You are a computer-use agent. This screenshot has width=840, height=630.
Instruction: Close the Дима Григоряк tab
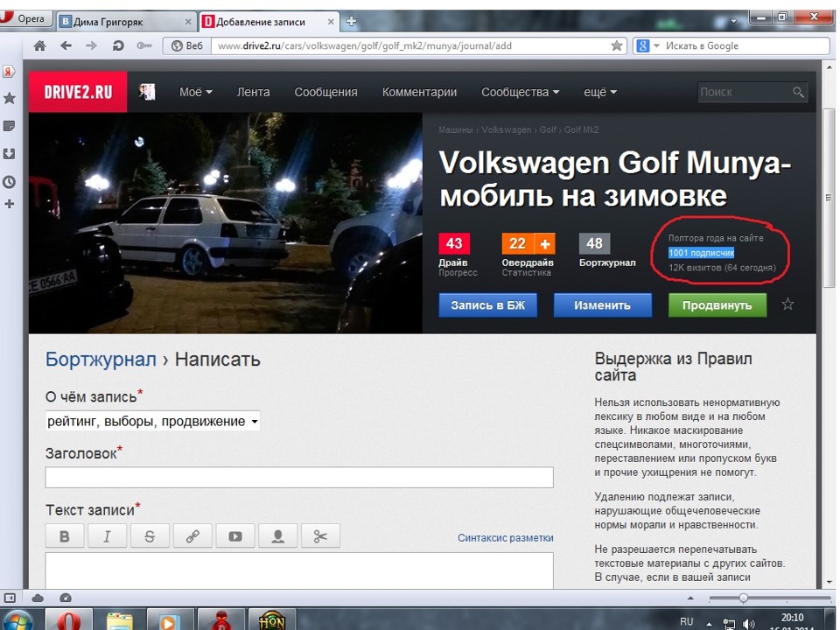[x=188, y=21]
